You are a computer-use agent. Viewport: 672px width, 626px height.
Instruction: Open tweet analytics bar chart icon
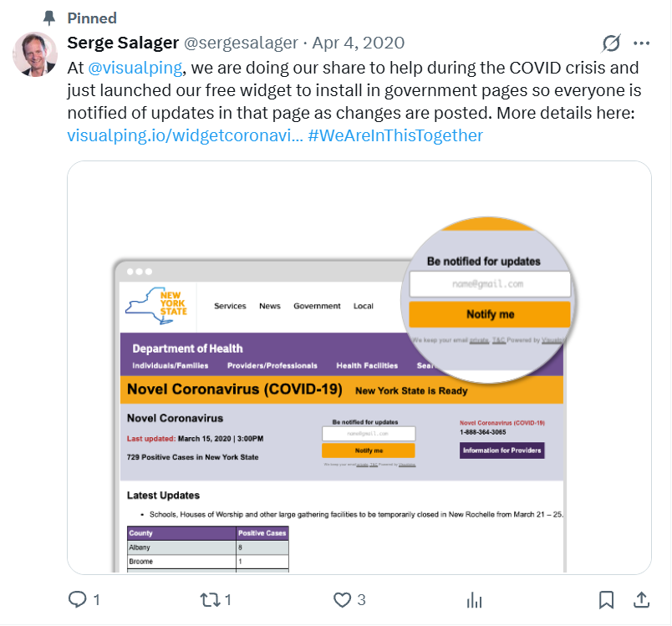(474, 599)
